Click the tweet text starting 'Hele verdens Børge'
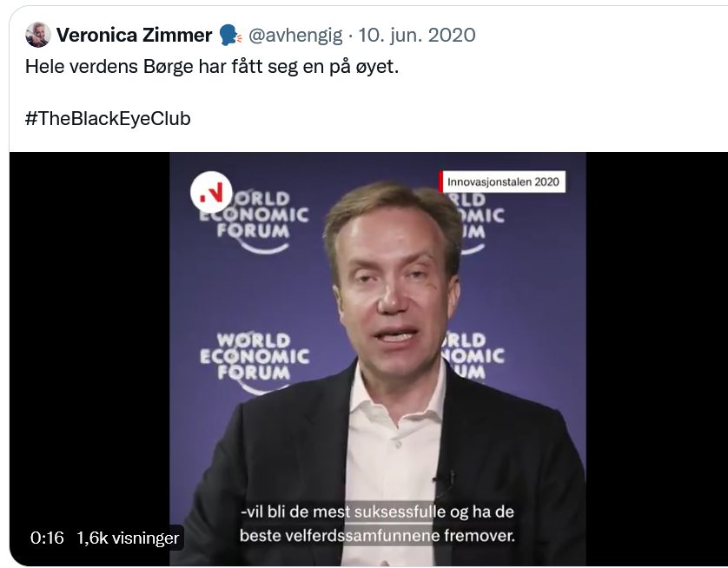728x568 pixels. 212,66
